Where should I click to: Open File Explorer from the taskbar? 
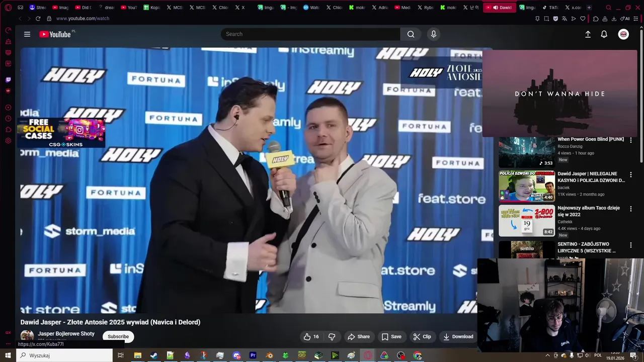tap(137, 355)
